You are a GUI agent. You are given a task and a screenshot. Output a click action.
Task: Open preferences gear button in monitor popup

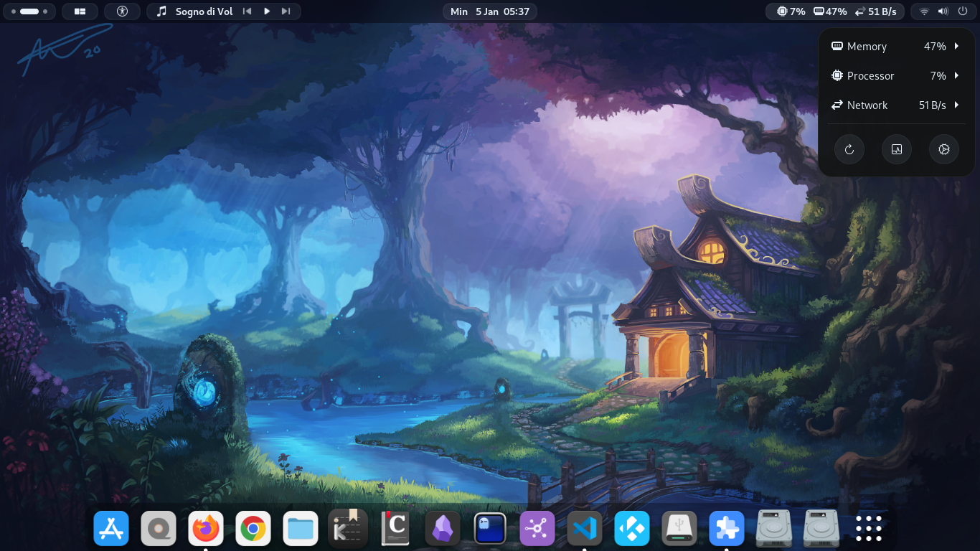click(944, 149)
